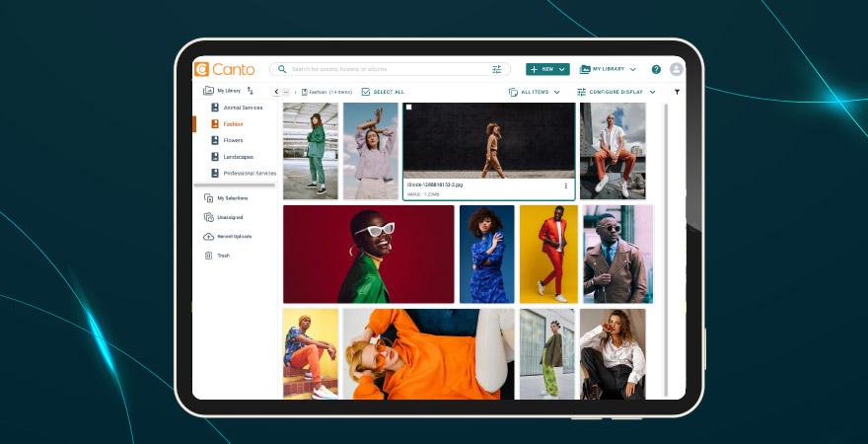Open search filter options icon
Image resolution: width=868 pixels, height=444 pixels.
tap(497, 69)
